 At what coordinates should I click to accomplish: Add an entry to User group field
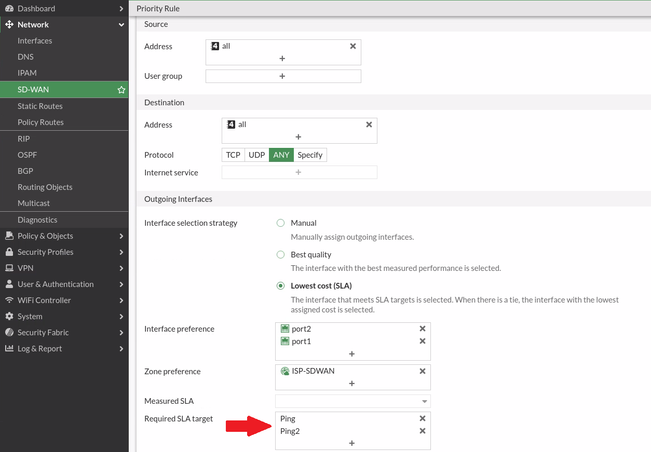282,76
